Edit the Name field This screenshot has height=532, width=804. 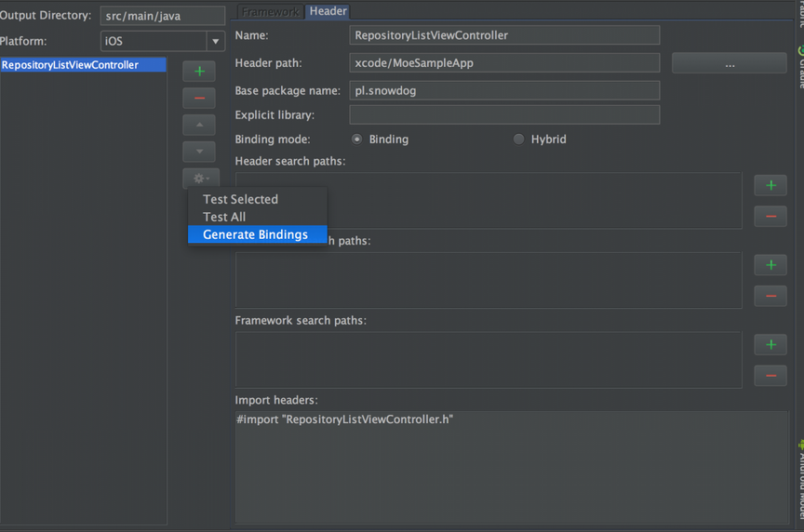504,35
